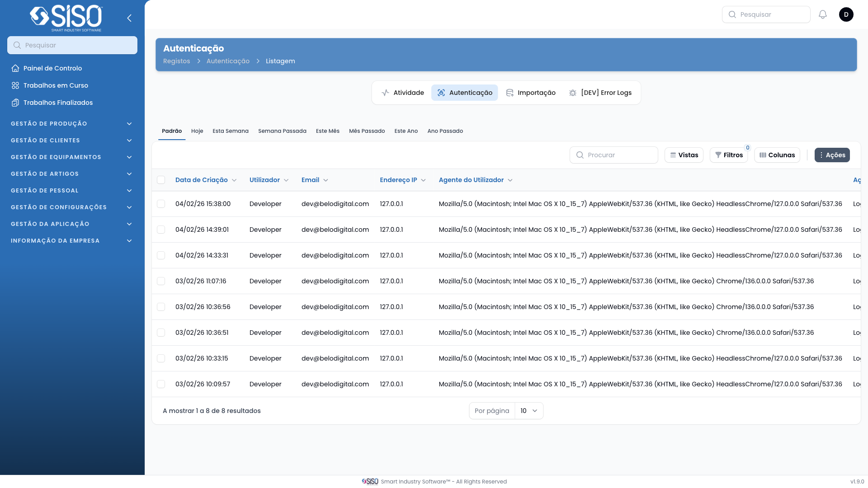Screen dimensions: 868x488
Task: Click the DEV Error Logs bug icon
Action: 573,93
